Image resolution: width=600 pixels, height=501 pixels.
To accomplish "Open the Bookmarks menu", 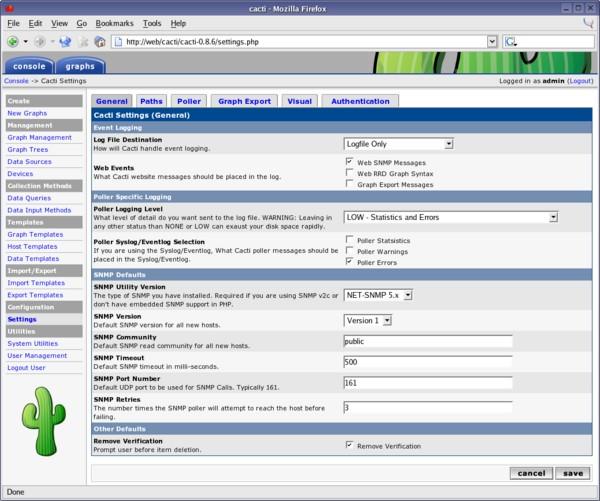I will point(114,23).
